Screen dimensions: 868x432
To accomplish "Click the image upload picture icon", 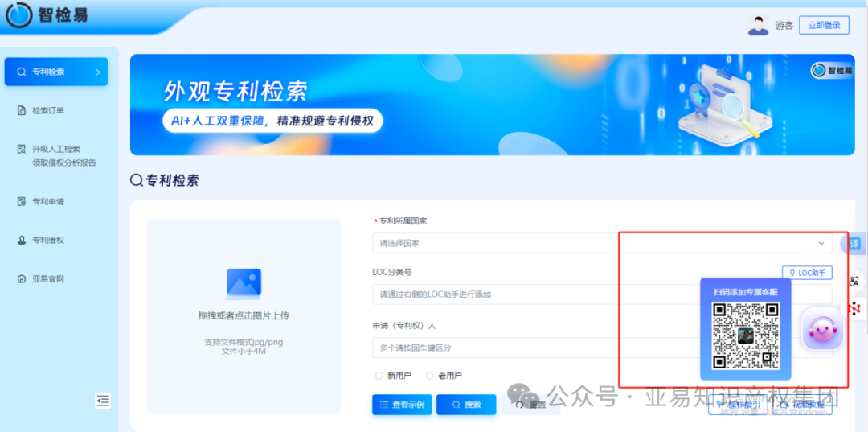I will click(244, 284).
